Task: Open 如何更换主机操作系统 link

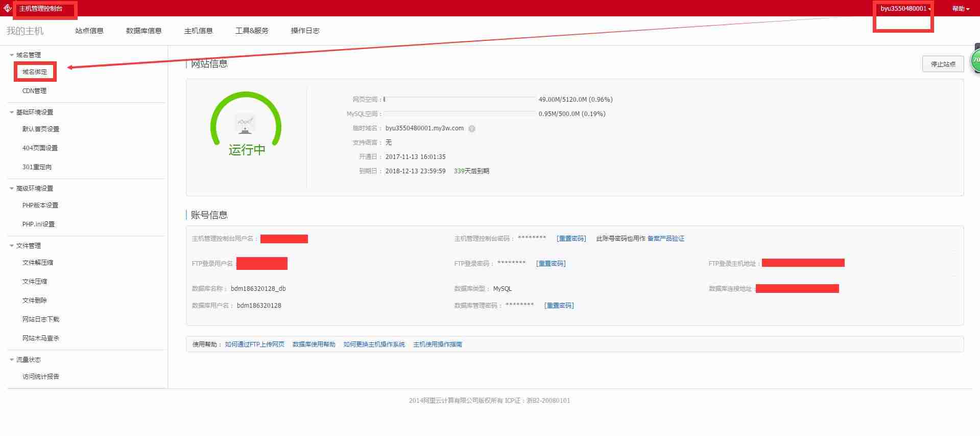Action: tap(374, 345)
